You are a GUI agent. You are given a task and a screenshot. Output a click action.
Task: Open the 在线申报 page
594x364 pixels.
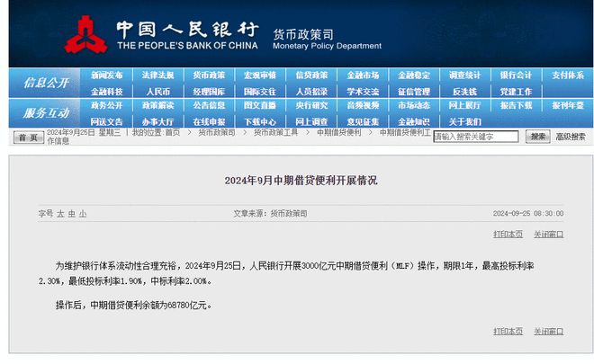tap(209, 122)
